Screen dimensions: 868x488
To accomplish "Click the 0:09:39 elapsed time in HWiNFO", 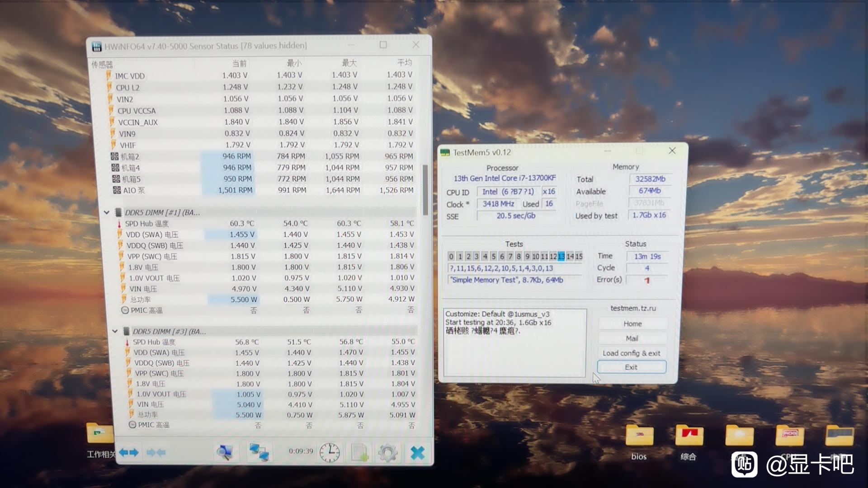I will (x=301, y=451).
